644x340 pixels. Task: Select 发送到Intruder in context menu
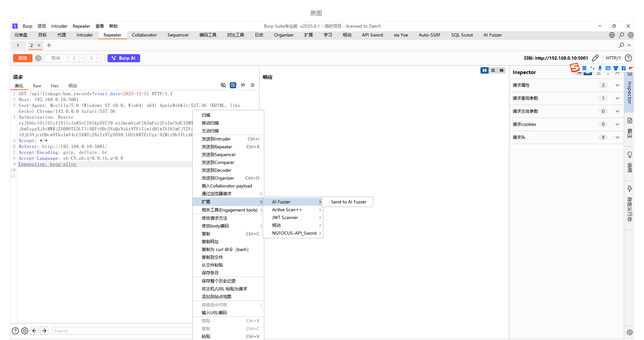[x=228, y=139]
